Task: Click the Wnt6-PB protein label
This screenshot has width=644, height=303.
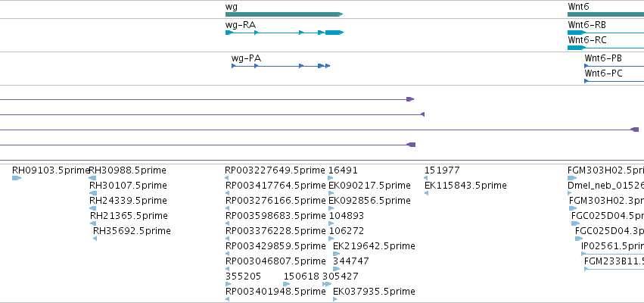Action: (603, 58)
